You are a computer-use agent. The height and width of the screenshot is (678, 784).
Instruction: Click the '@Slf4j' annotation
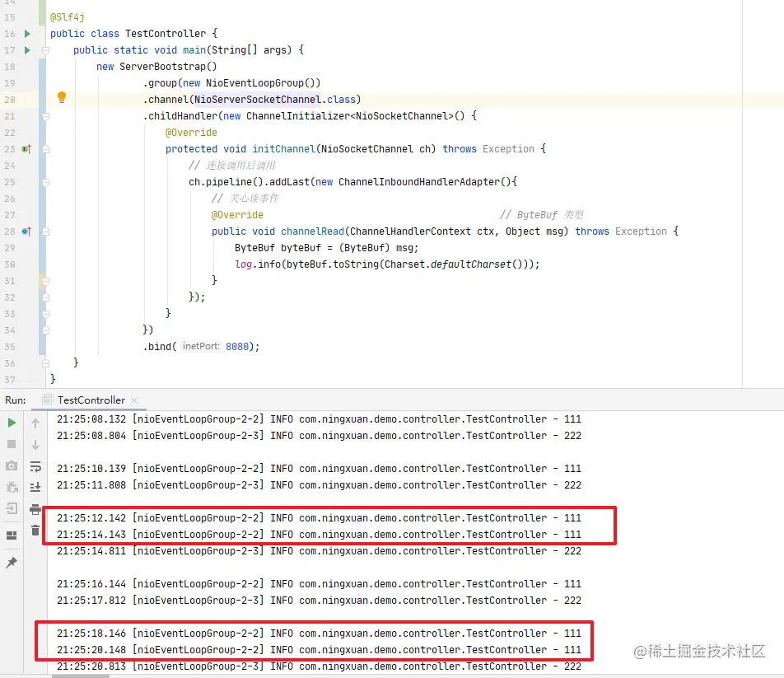tap(68, 17)
